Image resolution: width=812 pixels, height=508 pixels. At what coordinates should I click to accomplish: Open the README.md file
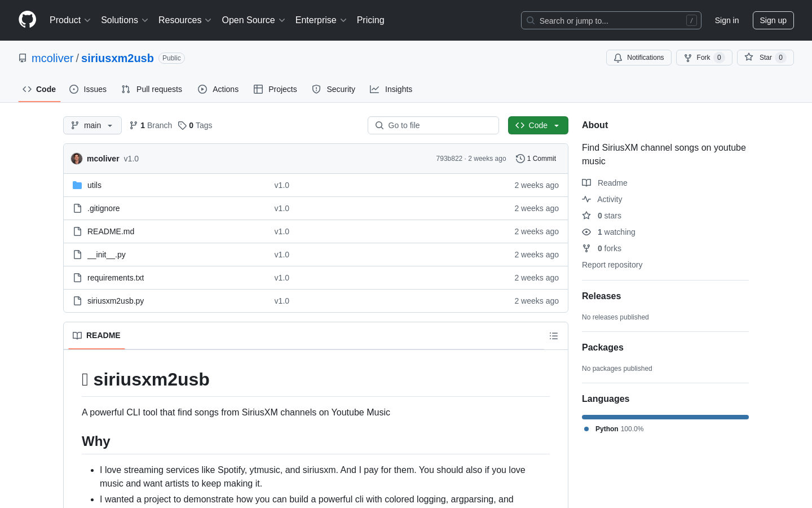111,231
